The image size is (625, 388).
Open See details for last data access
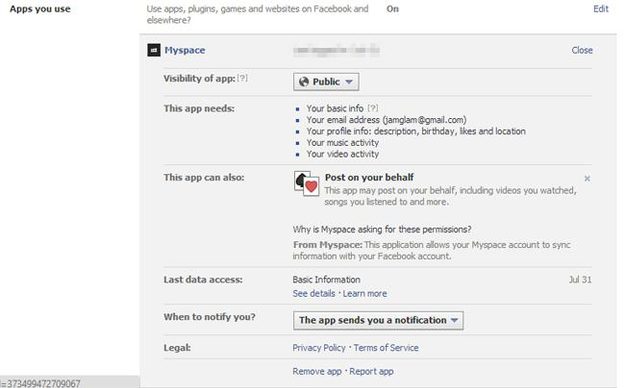point(314,293)
